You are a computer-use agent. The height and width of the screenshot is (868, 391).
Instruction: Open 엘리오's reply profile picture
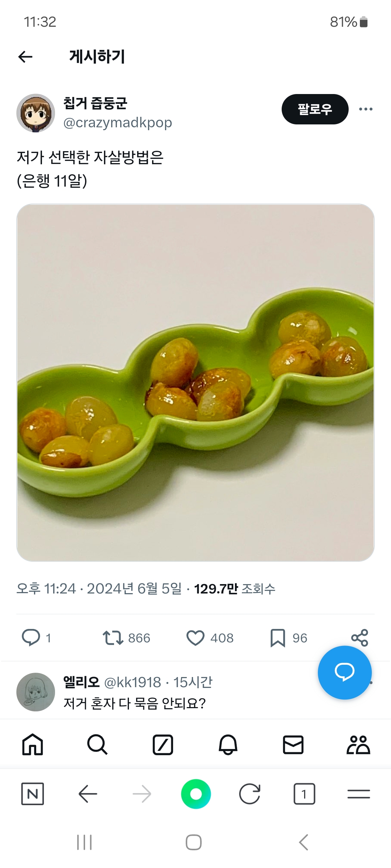(x=35, y=692)
